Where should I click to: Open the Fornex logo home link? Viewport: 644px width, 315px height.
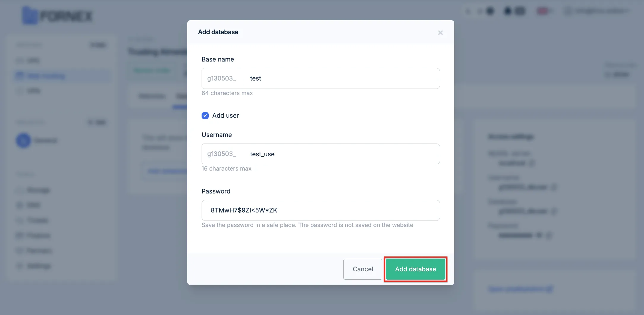point(58,16)
